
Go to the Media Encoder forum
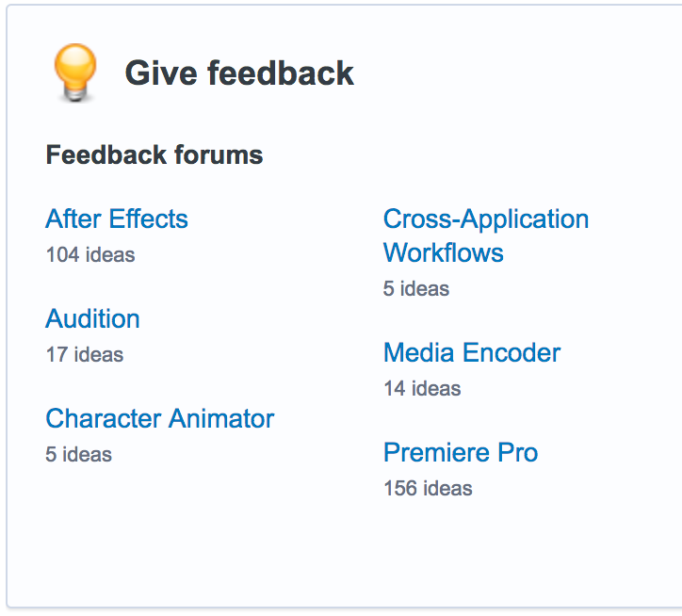472,352
